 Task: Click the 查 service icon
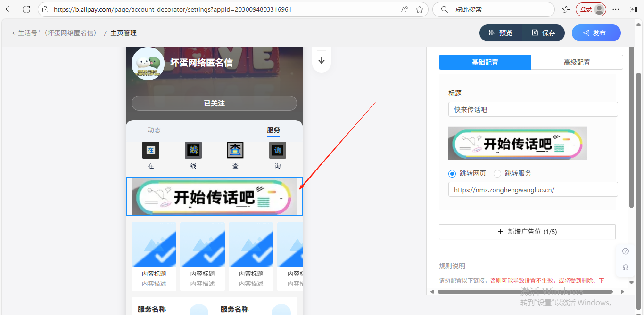click(235, 150)
